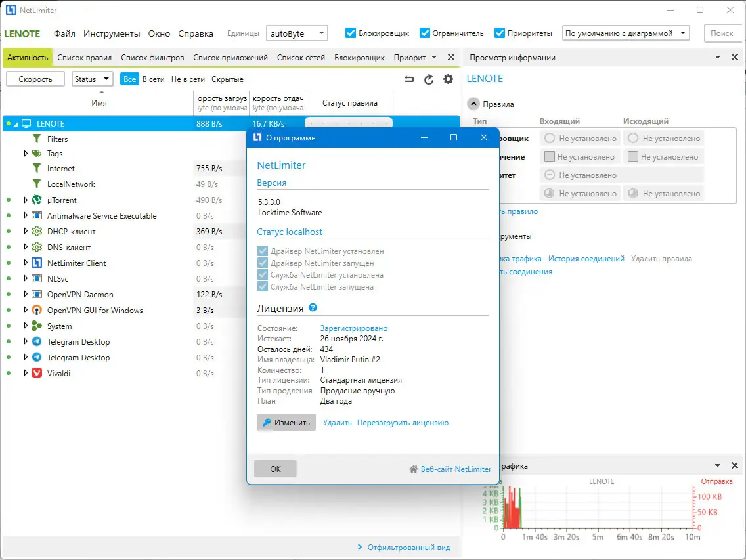This screenshot has height=560, width=746.
Task: Expand the Tags tree node
Action: click(x=26, y=153)
